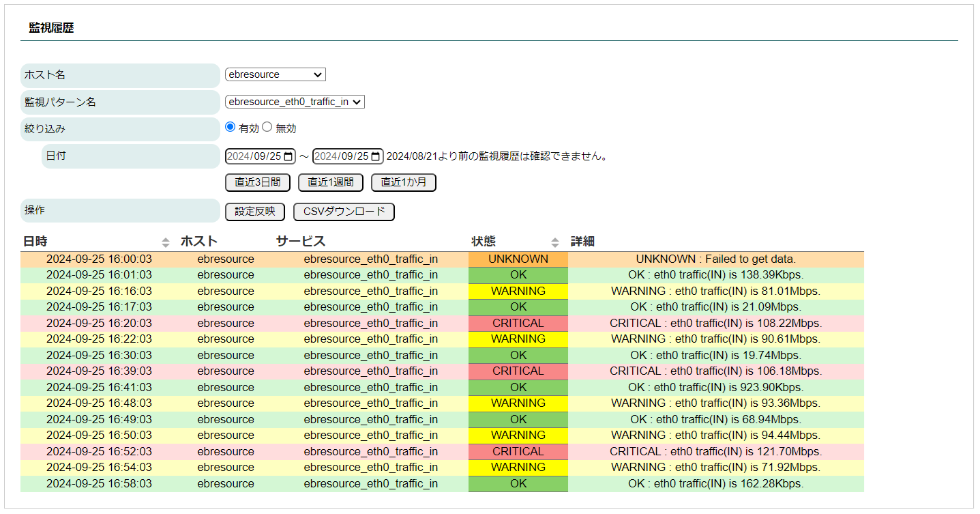Click the end date input field
The height and width of the screenshot is (514, 980).
(348, 156)
